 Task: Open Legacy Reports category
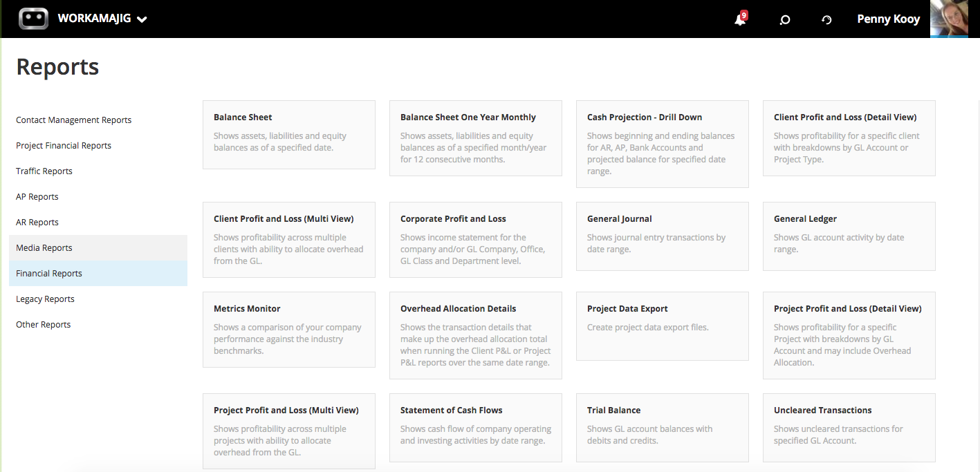[45, 299]
